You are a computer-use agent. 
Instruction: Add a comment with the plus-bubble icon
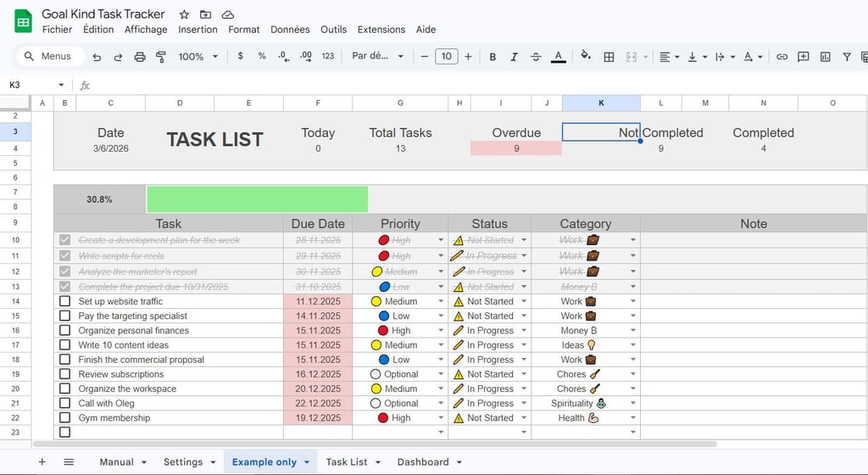tap(804, 57)
